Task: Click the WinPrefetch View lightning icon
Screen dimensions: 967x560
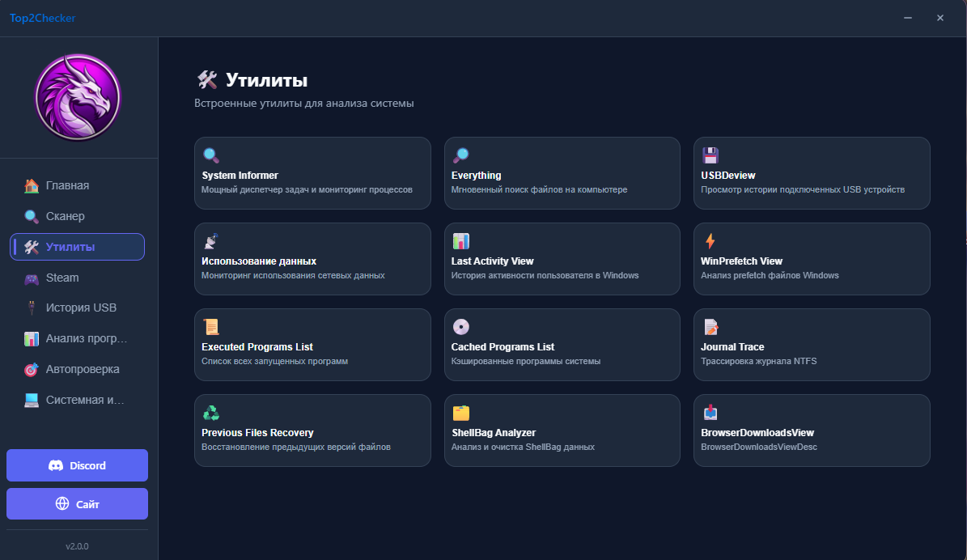Action: pyautogui.click(x=710, y=241)
